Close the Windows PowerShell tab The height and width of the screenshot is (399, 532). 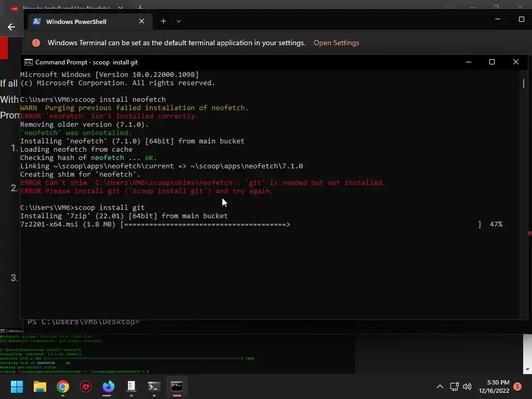pos(142,21)
